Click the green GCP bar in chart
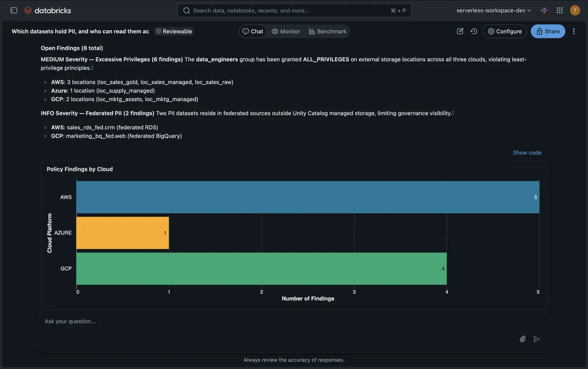The image size is (588, 369). [261, 269]
